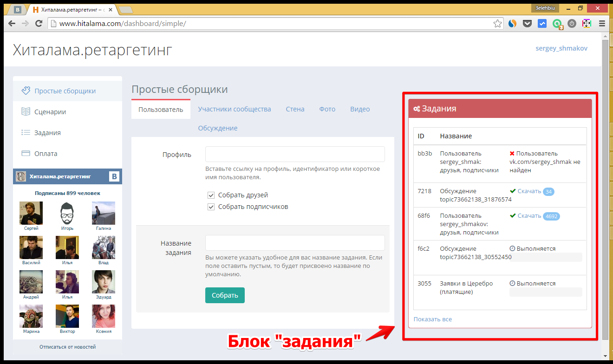613x364 pixels.
Task: Open the Chrome hamburger menu
Action: click(x=602, y=23)
